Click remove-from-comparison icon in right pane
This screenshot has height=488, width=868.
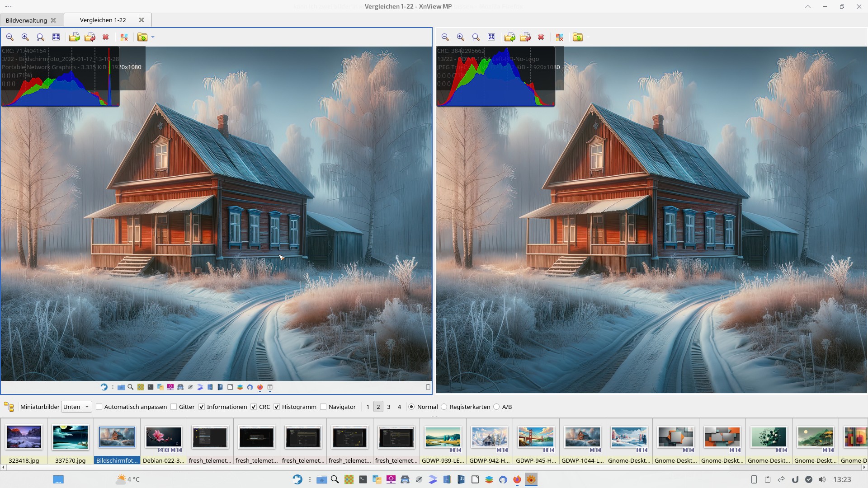(x=559, y=37)
